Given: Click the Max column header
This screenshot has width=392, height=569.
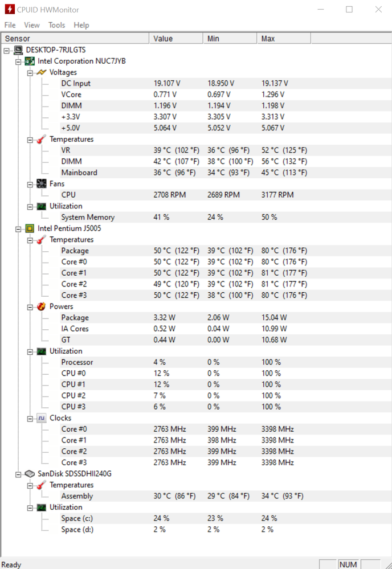Looking at the screenshot, I should pyautogui.click(x=284, y=39).
